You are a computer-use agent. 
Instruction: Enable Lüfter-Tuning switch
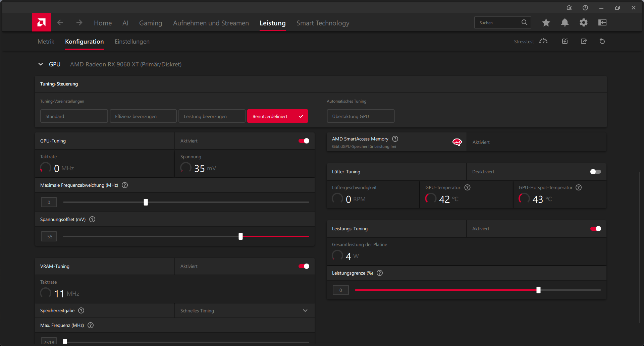(596, 172)
